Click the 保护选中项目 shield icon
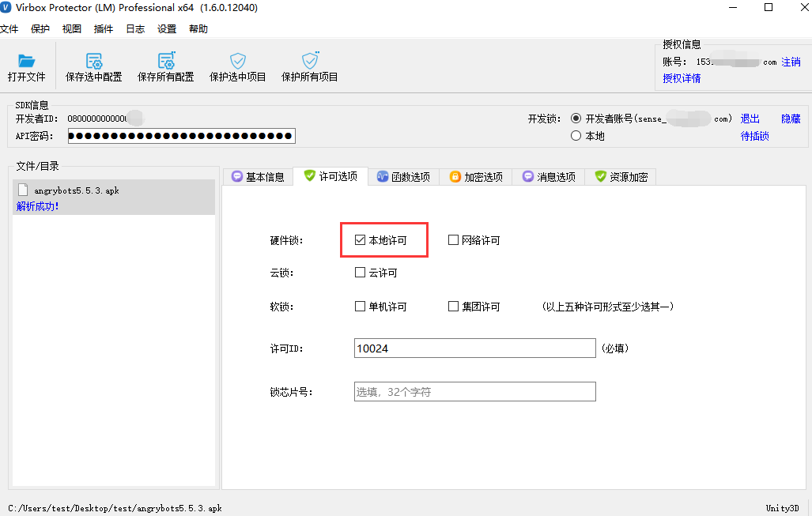Screen dimensions: 812x516 click(238, 61)
